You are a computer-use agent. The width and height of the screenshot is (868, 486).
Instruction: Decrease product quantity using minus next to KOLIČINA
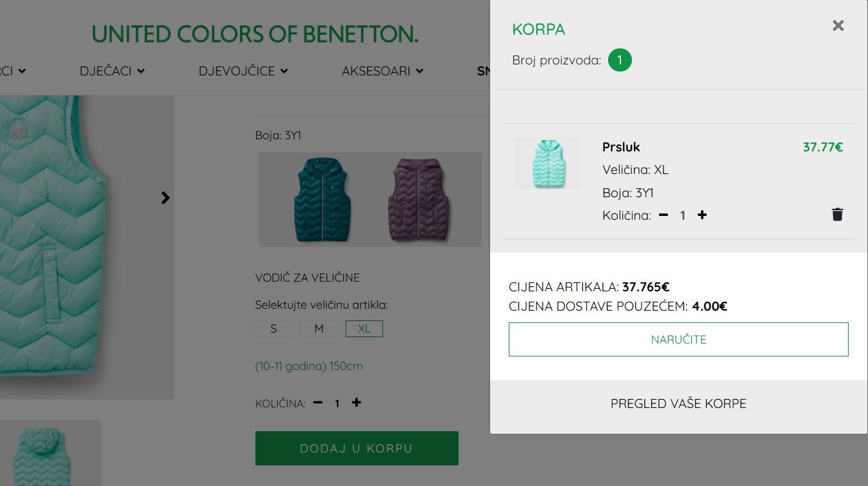[317, 402]
